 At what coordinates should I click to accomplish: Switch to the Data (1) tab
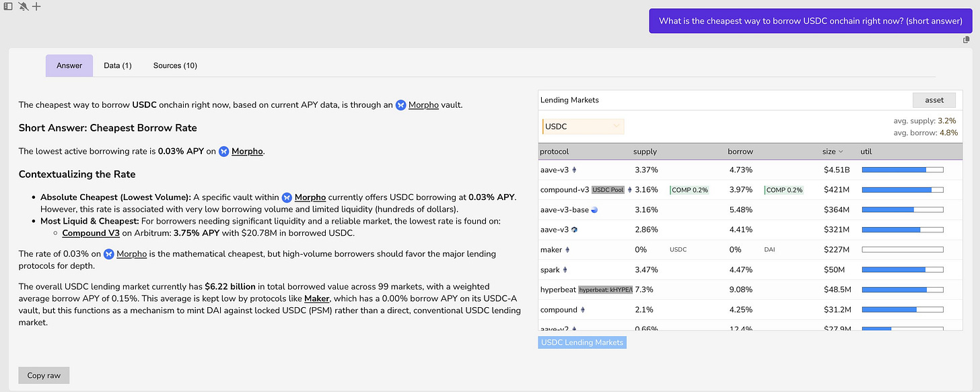click(x=118, y=65)
